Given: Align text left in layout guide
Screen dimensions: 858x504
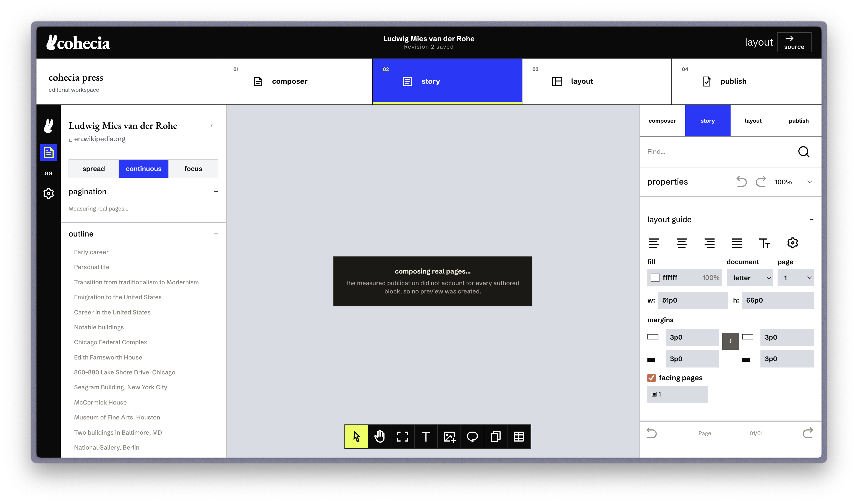Looking at the screenshot, I should pyautogui.click(x=654, y=243).
